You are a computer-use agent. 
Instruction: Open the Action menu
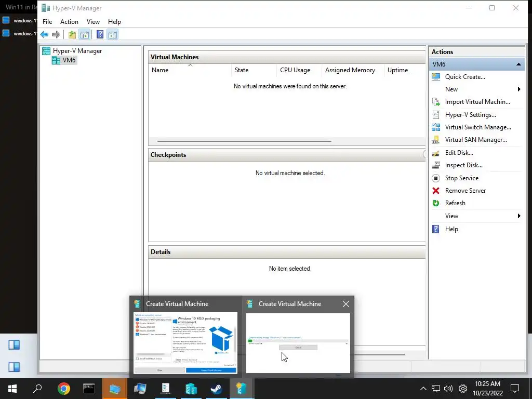point(69,22)
